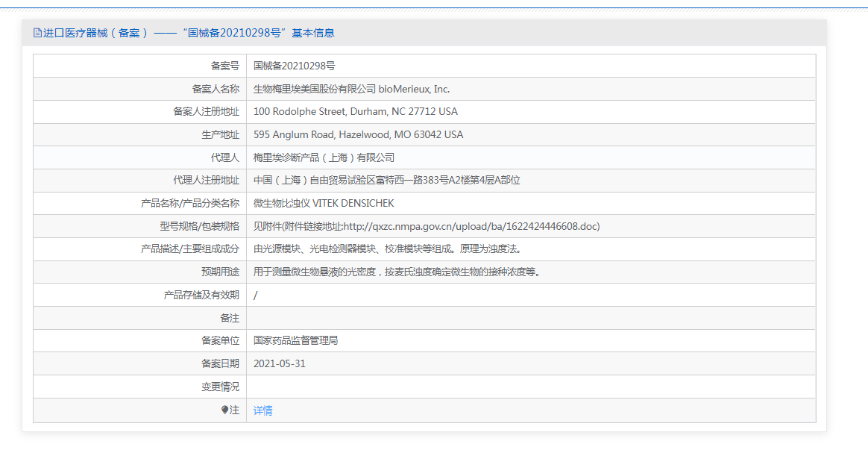Click the 备案日期 value 2021-05-31

(x=280, y=364)
